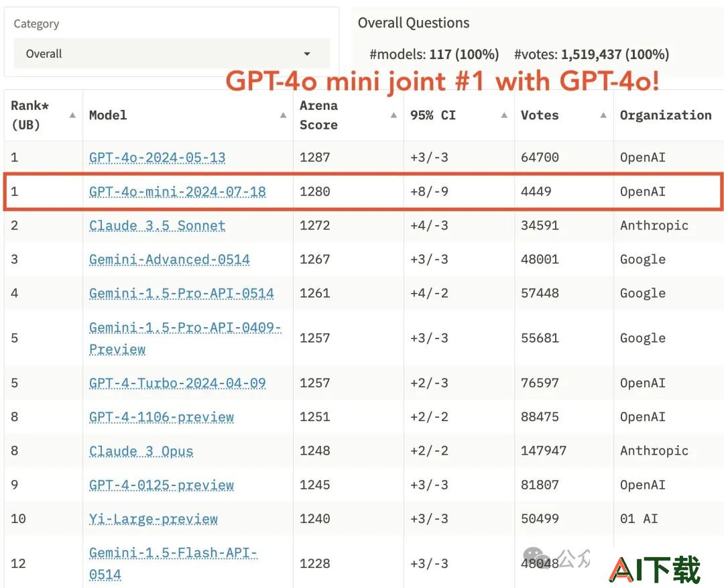
Task: Click the #votes: 1,519,437 (100%) stat
Action: 591,54
